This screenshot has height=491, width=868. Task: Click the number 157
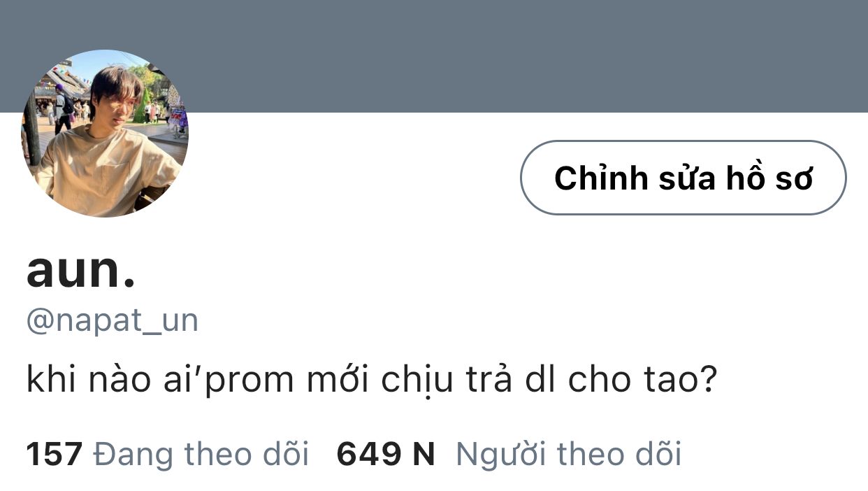point(55,455)
